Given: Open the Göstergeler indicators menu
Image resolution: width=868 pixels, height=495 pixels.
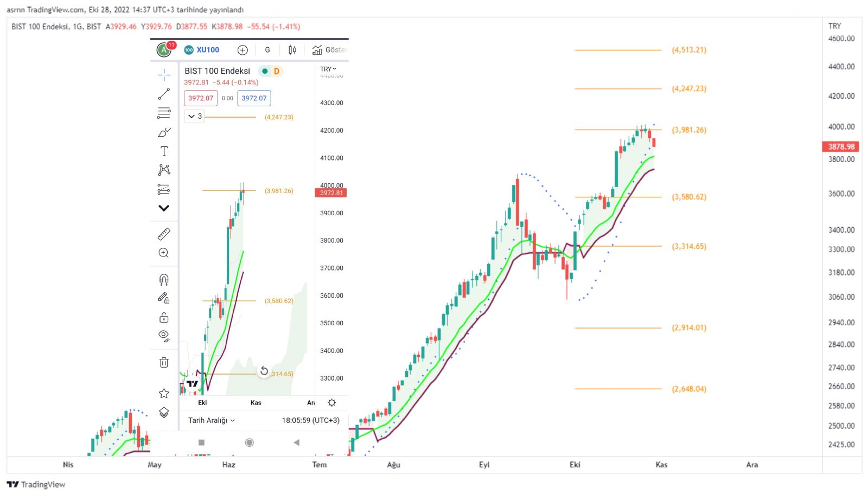Looking at the screenshot, I should 329,50.
